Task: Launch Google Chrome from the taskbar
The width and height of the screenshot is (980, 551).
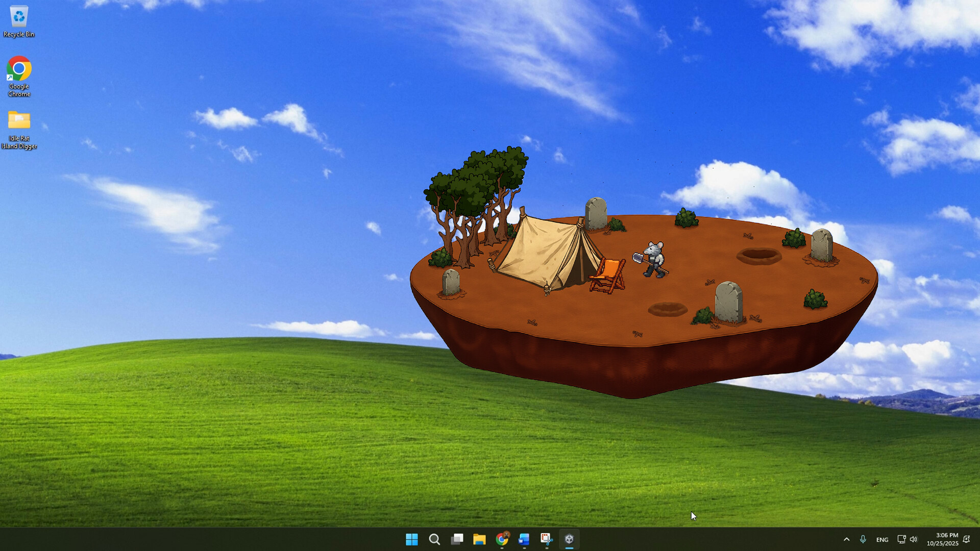Action: (x=502, y=539)
